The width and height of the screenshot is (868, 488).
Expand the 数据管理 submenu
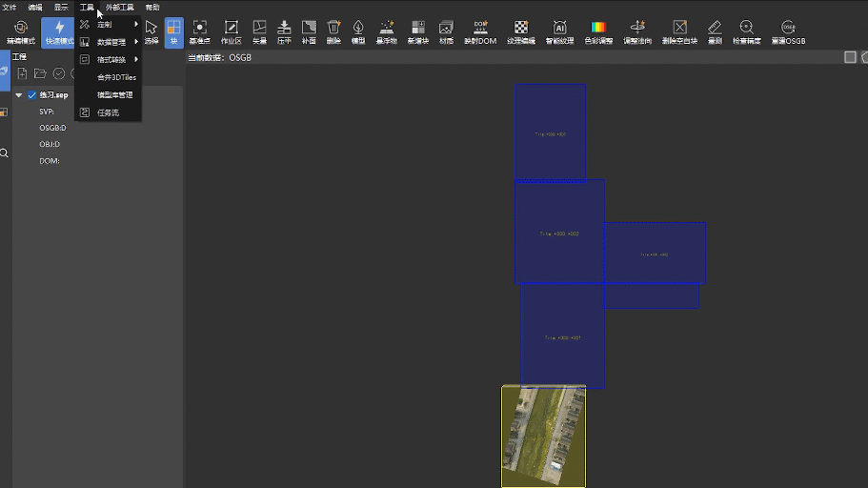[x=111, y=42]
